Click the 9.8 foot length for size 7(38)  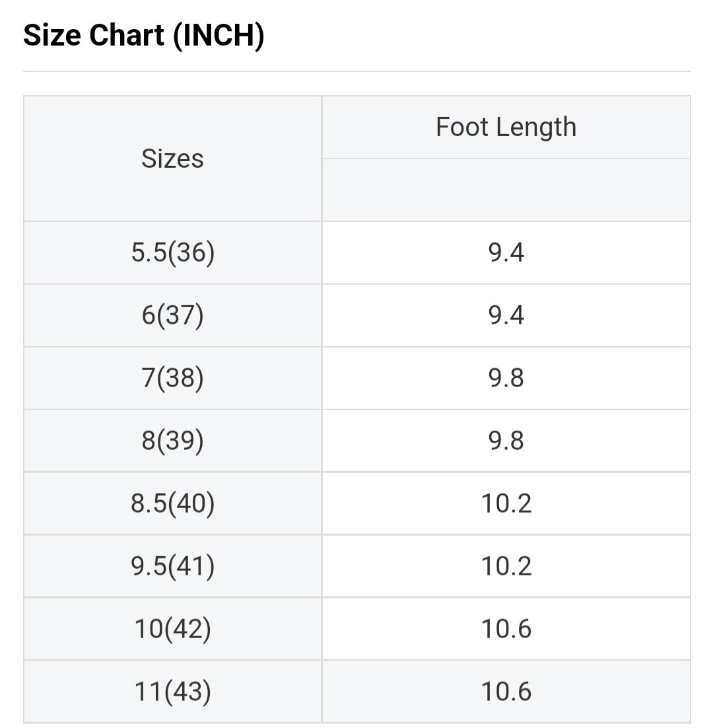coord(506,379)
